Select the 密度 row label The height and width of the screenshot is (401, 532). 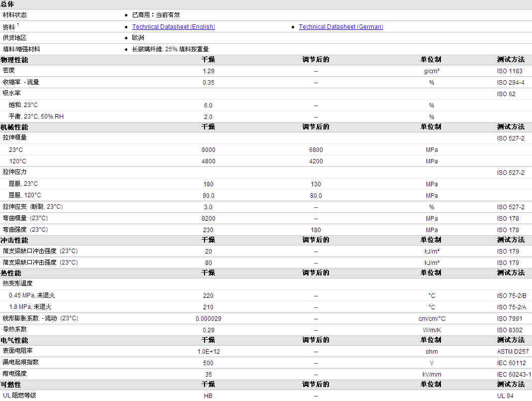(x=9, y=71)
